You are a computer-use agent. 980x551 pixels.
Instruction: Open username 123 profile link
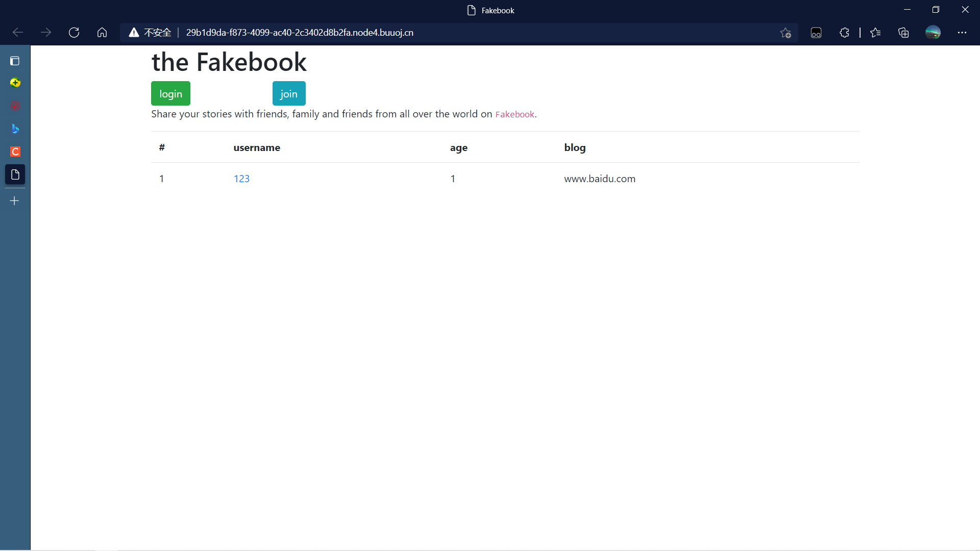pos(241,179)
